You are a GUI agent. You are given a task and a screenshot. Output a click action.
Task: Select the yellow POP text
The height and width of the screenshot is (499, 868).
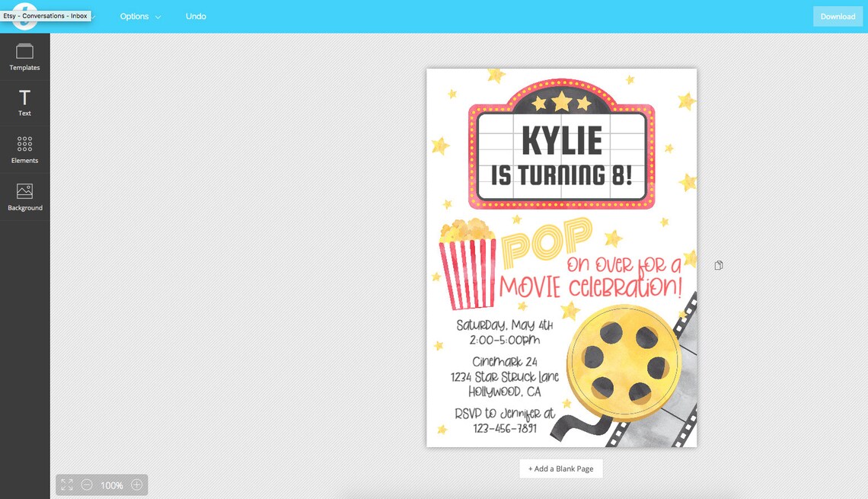tap(547, 242)
